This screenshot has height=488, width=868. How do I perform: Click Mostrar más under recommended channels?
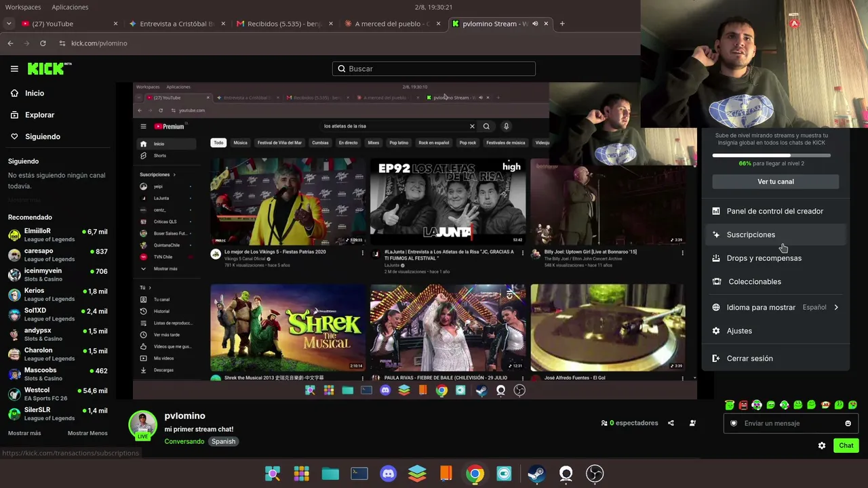click(24, 433)
